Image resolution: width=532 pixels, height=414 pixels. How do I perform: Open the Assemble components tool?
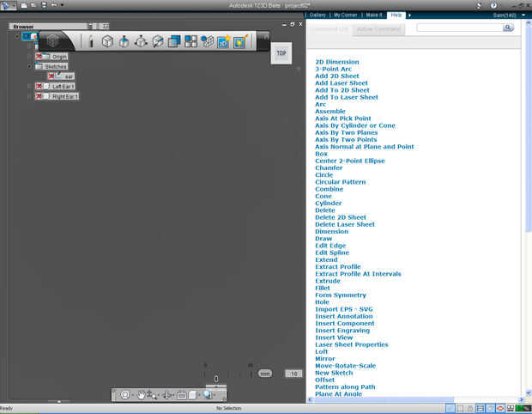point(208,41)
